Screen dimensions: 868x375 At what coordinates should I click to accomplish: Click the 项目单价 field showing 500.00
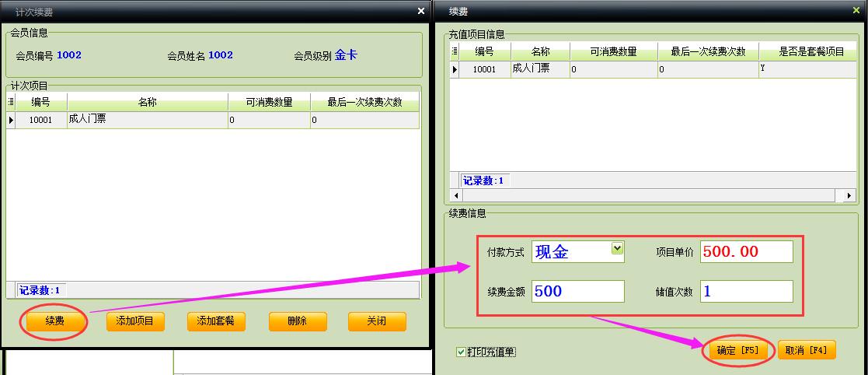[x=746, y=252]
